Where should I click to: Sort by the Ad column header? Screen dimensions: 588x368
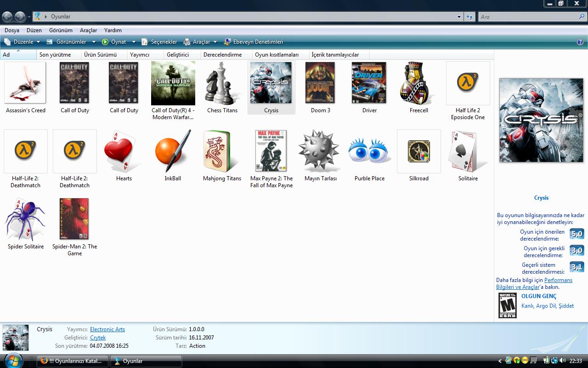point(18,55)
